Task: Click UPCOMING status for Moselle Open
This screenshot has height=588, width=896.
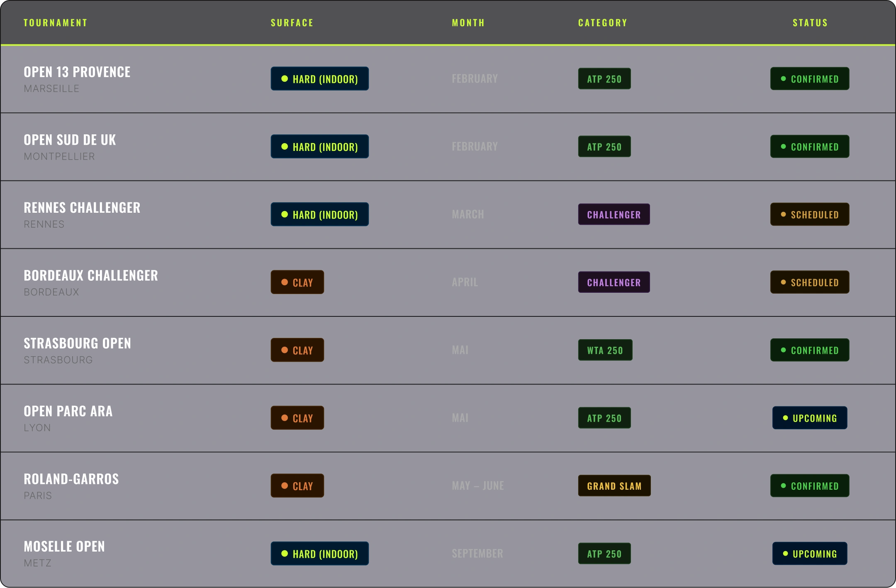Action: pyautogui.click(x=810, y=553)
